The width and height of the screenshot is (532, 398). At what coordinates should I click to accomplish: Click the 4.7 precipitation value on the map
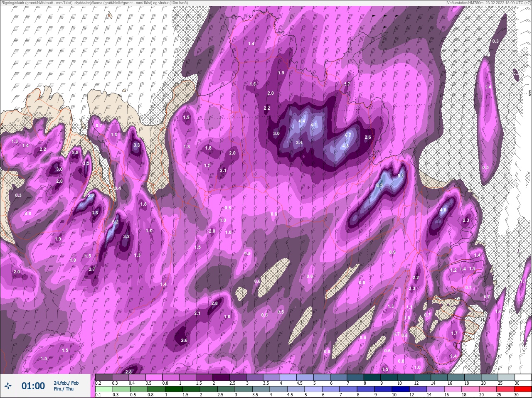[348, 135]
